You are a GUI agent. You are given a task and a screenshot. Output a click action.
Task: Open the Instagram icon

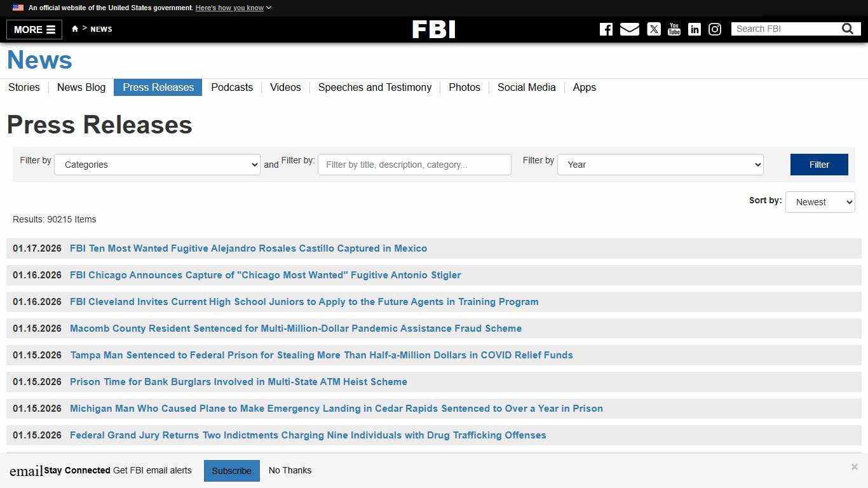[715, 29]
